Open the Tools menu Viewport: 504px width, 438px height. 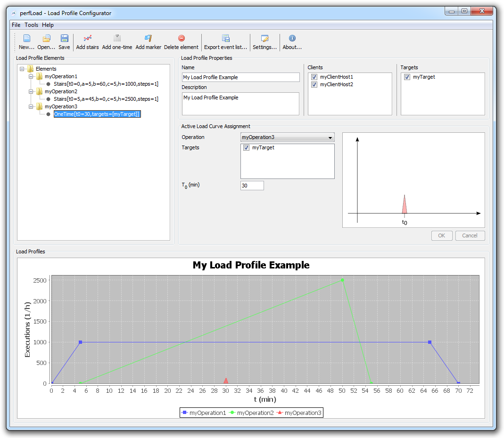pyautogui.click(x=31, y=25)
